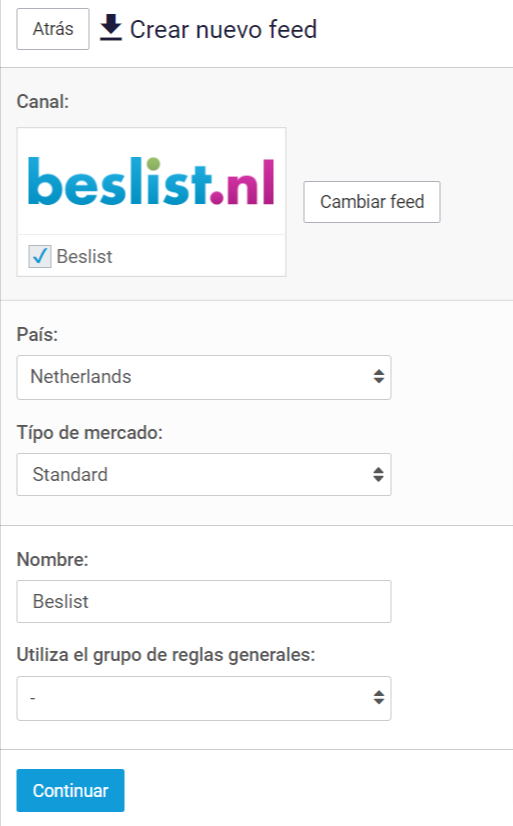Click the arrows icon on reglas generales selector

point(379,697)
